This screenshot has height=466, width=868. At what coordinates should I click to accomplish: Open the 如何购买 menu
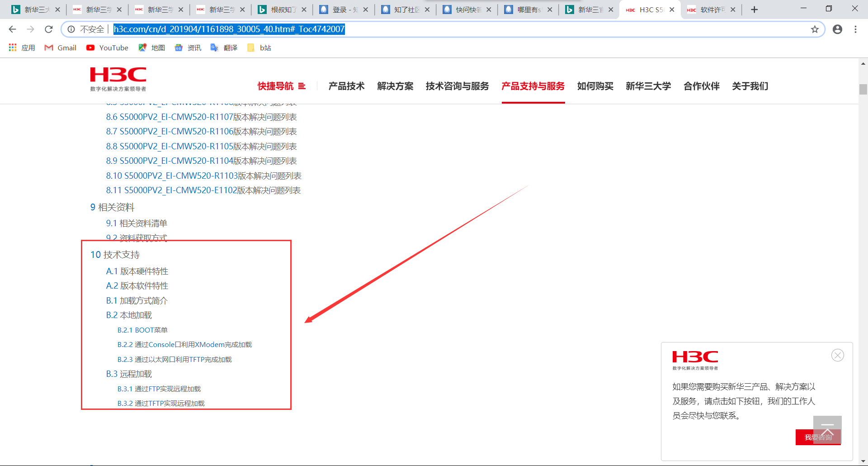point(595,86)
